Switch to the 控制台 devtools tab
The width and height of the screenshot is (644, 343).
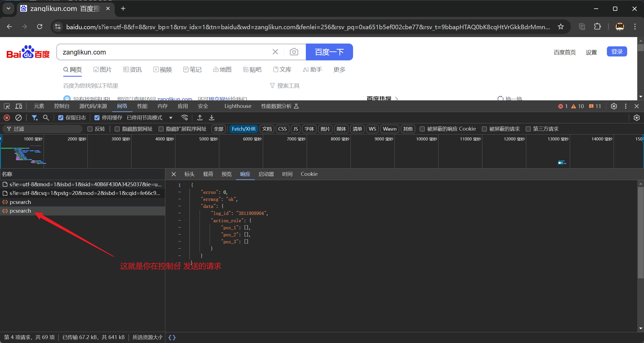click(62, 106)
